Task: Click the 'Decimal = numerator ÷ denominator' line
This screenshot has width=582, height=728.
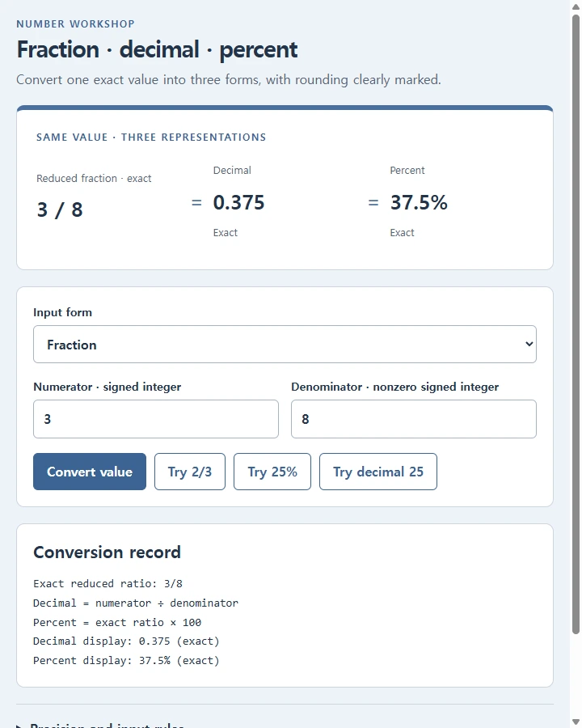Action: coord(136,603)
